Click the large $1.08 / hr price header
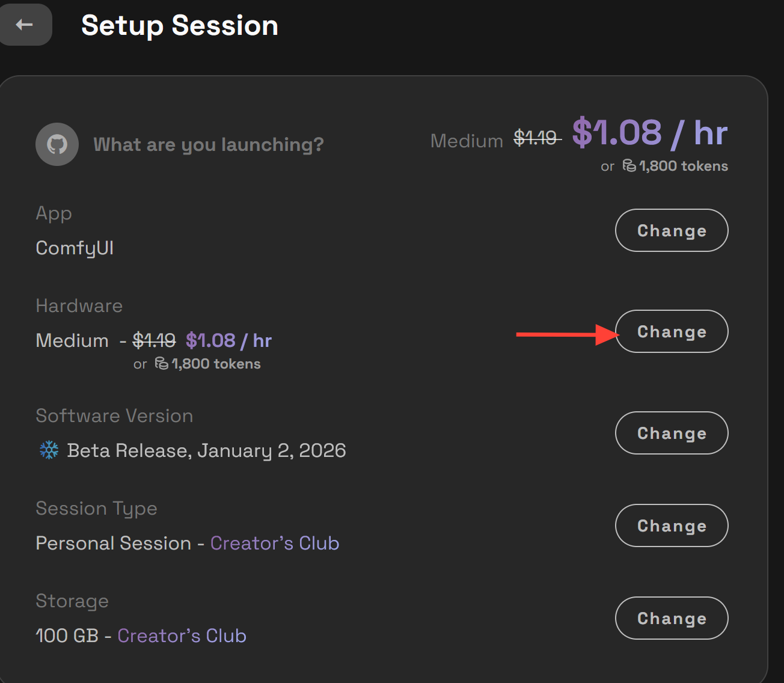Screen dimensions: 784x683 (649, 133)
